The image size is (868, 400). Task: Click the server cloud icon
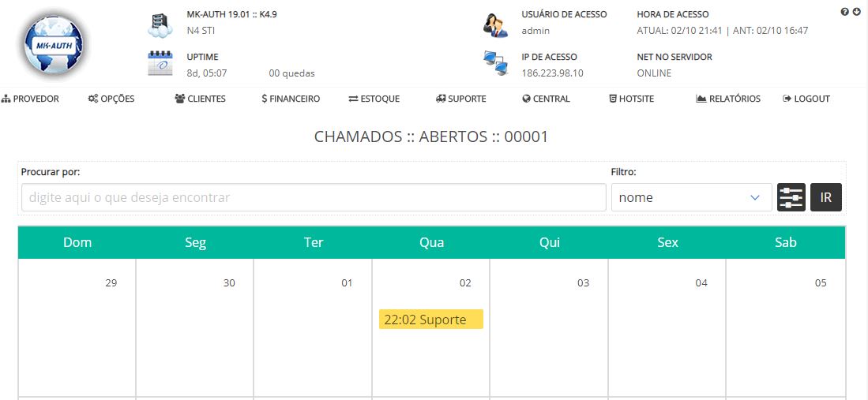coord(160,25)
